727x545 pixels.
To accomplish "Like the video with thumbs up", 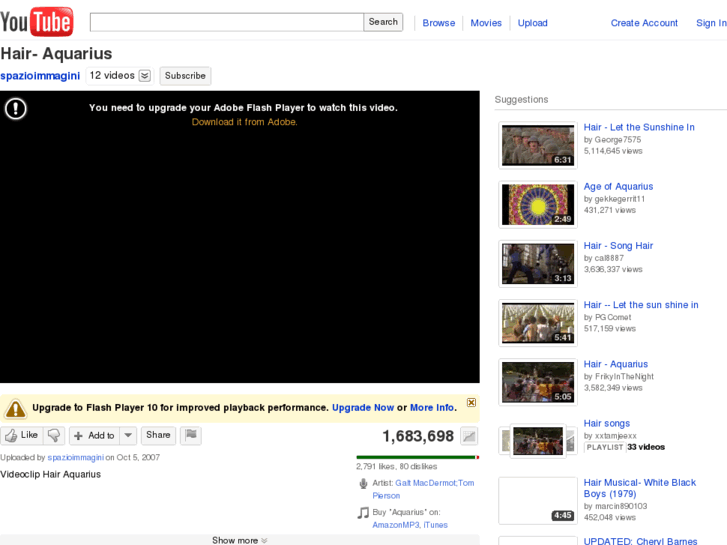I will point(21,435).
